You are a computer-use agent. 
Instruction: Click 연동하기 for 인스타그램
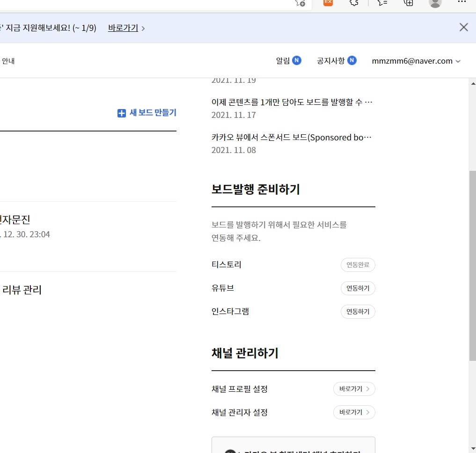coord(358,312)
